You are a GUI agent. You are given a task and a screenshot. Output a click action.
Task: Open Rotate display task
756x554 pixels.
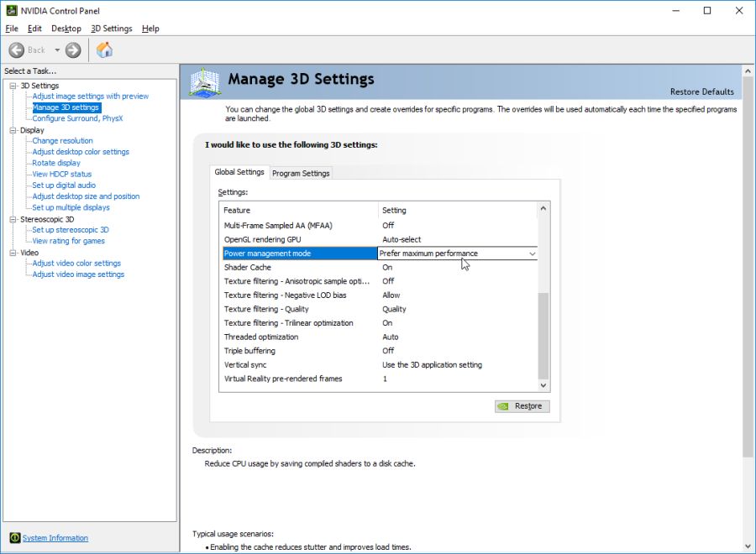pos(56,163)
